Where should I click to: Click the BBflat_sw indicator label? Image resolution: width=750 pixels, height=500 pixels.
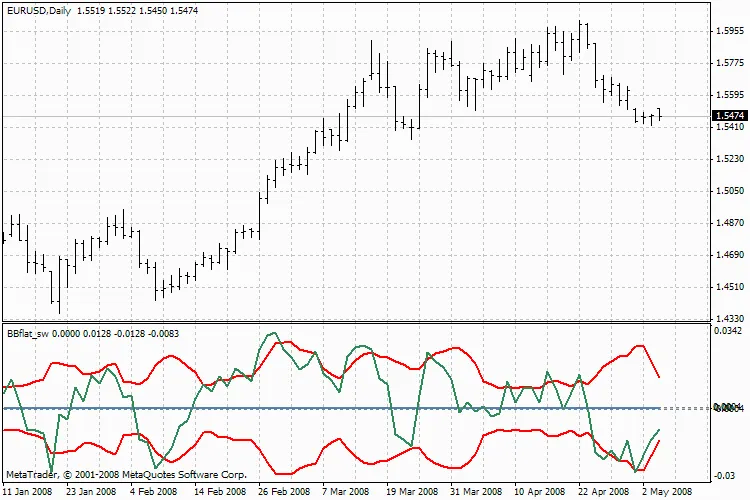[28, 331]
